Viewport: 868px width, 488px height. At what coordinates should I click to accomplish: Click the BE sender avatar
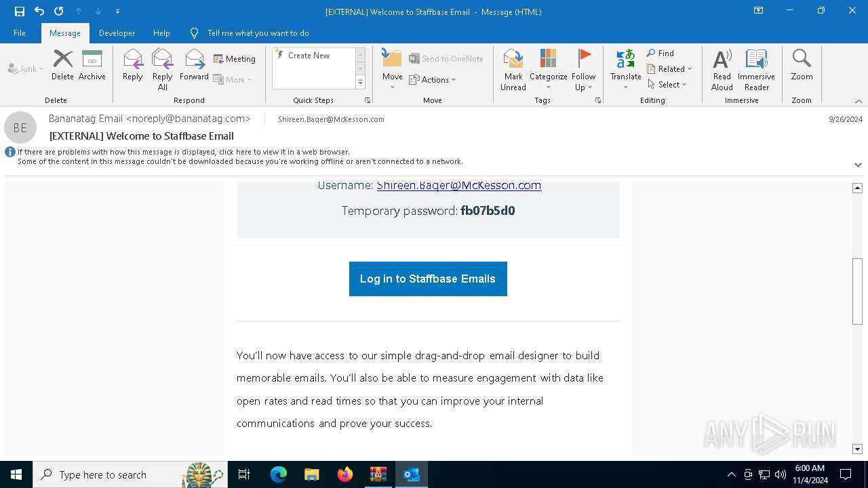pyautogui.click(x=20, y=127)
